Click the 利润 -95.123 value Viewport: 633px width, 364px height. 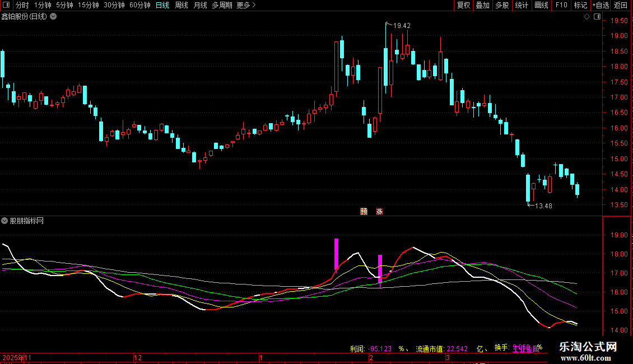point(379,349)
